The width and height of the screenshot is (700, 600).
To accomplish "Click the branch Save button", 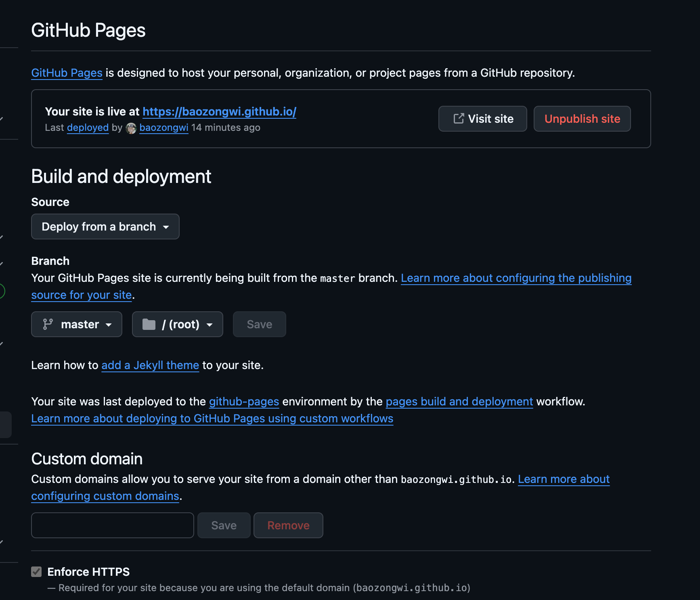I will [x=259, y=324].
